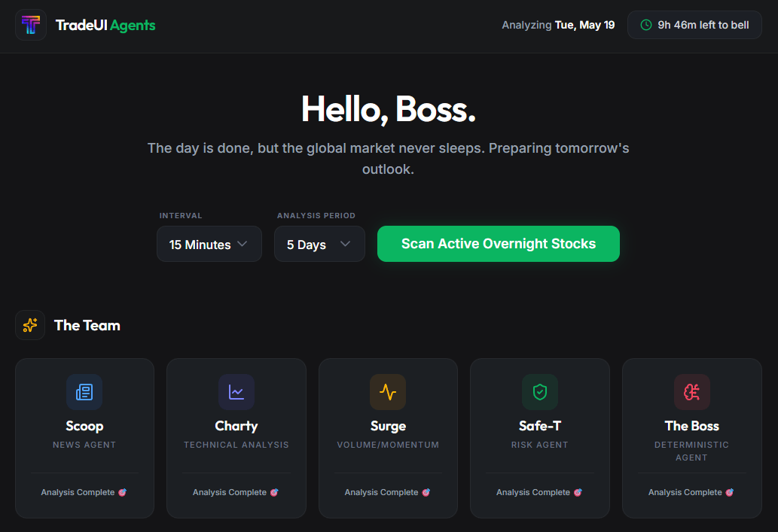Start 'Scan Active Overnight Stocks'

pyautogui.click(x=498, y=244)
